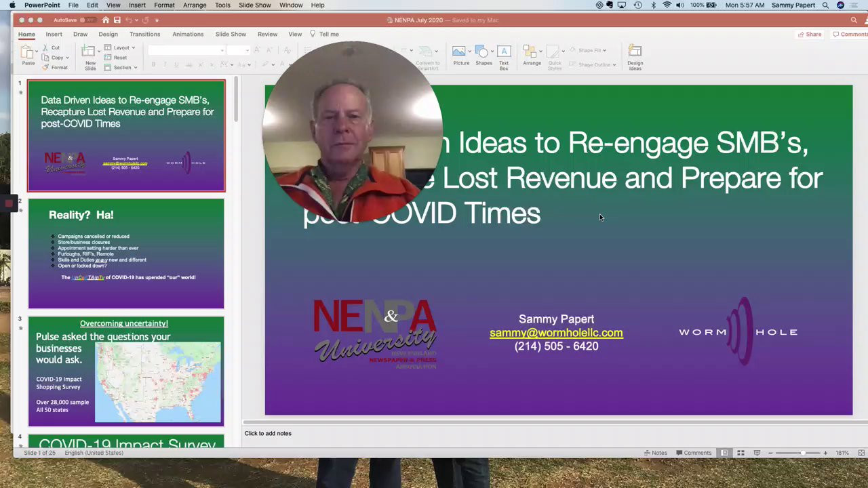
Task: Save the presentation with the floppy disk icon
Action: pos(117,20)
